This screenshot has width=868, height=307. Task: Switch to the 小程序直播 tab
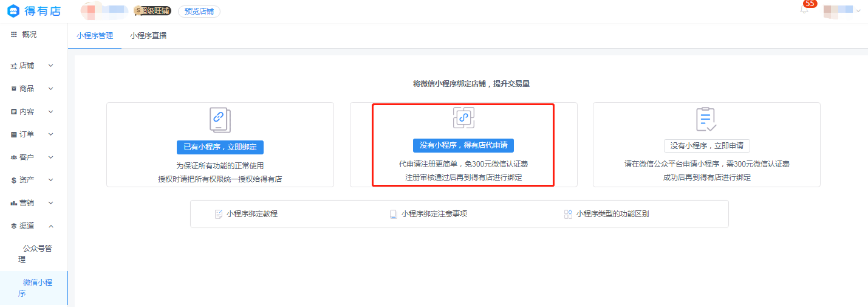[148, 36]
